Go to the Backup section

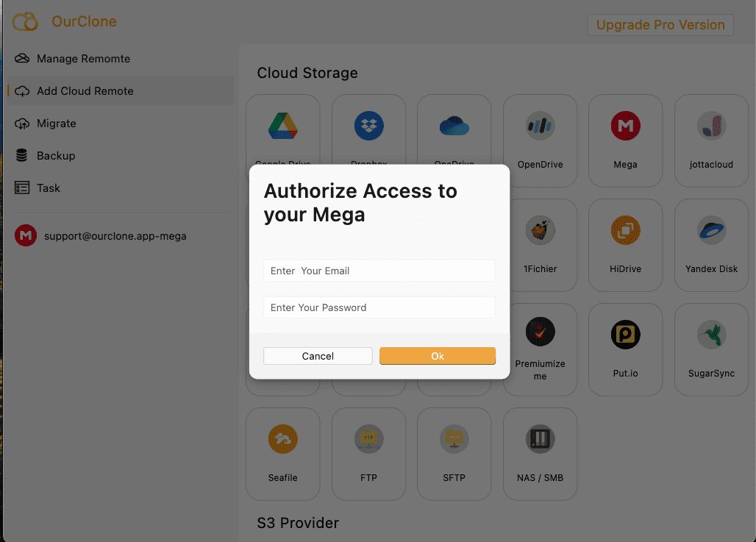121,155
